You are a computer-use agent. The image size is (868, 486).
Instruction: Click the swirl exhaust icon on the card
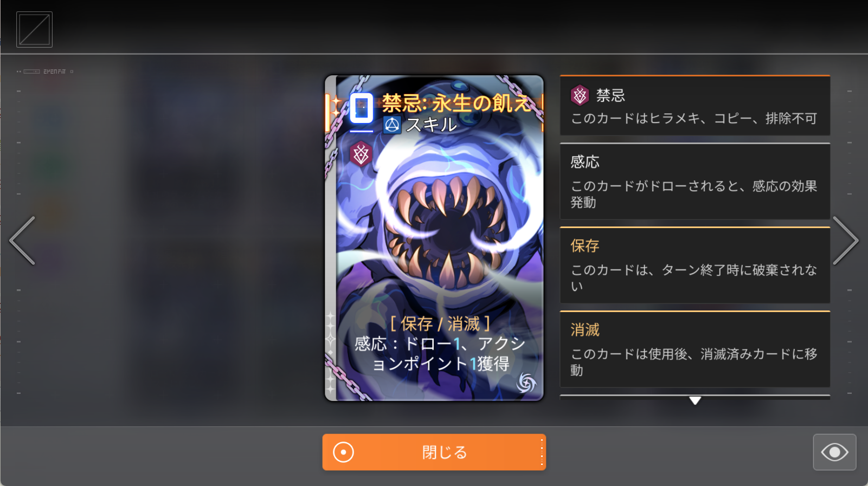(x=526, y=383)
